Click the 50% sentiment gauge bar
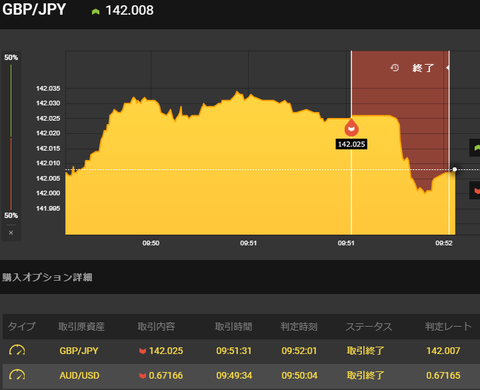Image resolution: width=480 pixels, height=390 pixels. click(x=11, y=137)
